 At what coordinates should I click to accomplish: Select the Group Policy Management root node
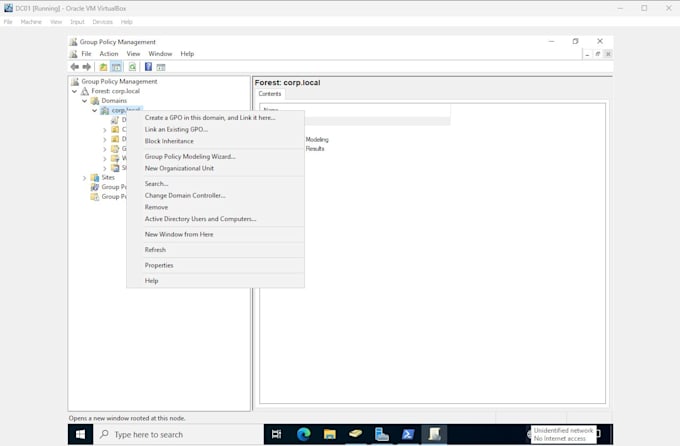point(119,82)
